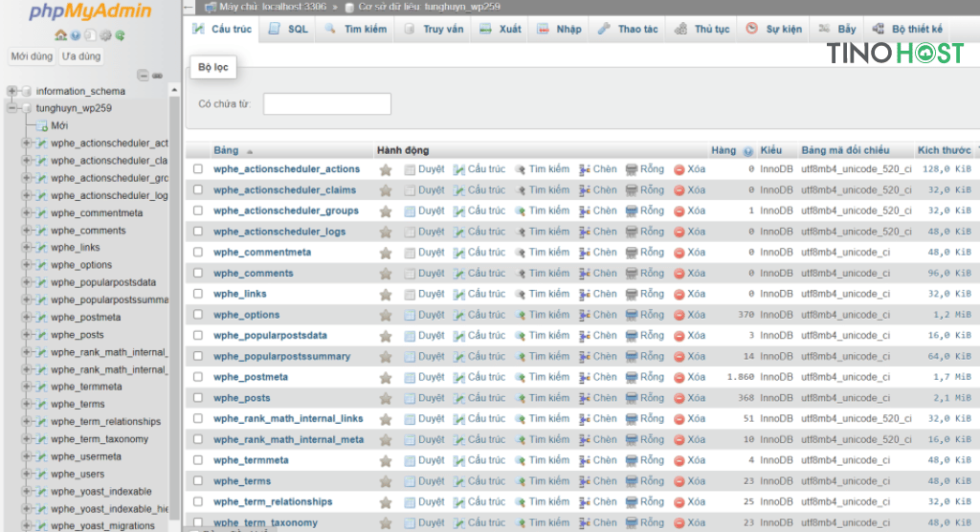
Task: Click Xóa delete icon for wphe_links
Action: (679, 295)
